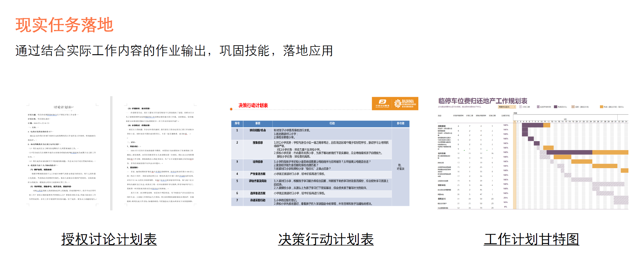Select the subtitle line starting 通过结合实际工作内容
Screen dimensions: 644x270
[174, 51]
